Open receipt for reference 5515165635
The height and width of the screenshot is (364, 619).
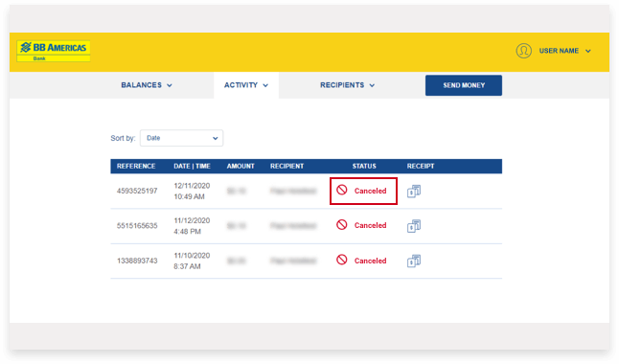click(414, 226)
